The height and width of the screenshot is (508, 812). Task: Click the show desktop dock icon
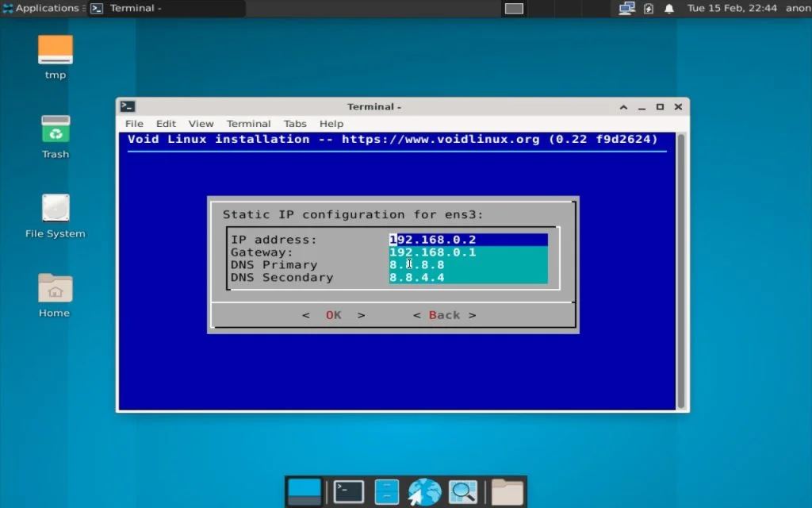[305, 491]
